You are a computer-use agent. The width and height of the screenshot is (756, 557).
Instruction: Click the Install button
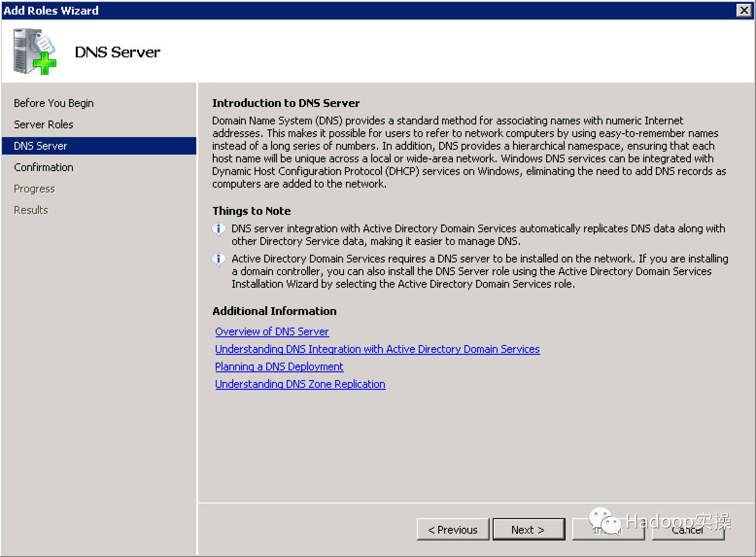point(608,529)
